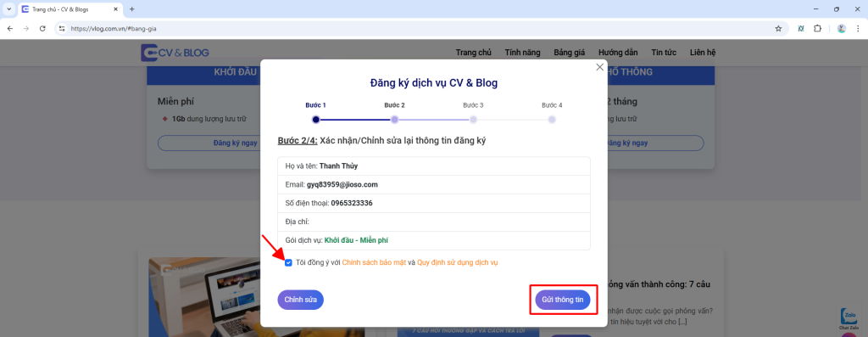Click the Đăng ký dịch vụ CV & Blog heading

tap(433, 83)
